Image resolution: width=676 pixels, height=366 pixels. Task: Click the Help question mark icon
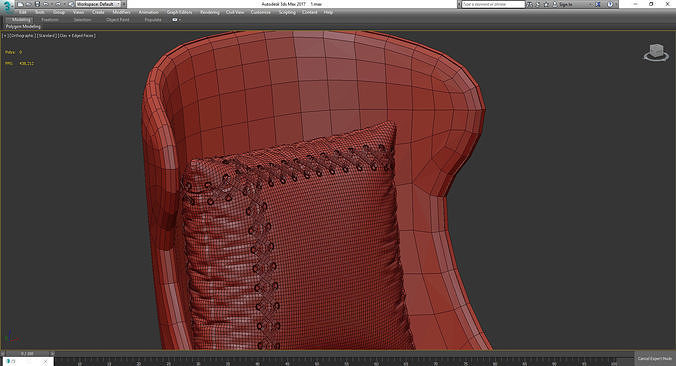click(x=610, y=4)
